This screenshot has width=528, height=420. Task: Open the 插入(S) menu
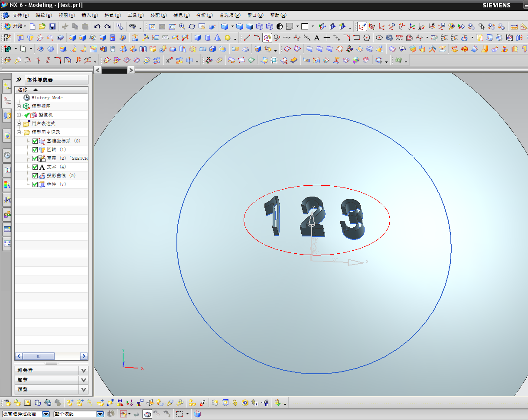coord(90,16)
